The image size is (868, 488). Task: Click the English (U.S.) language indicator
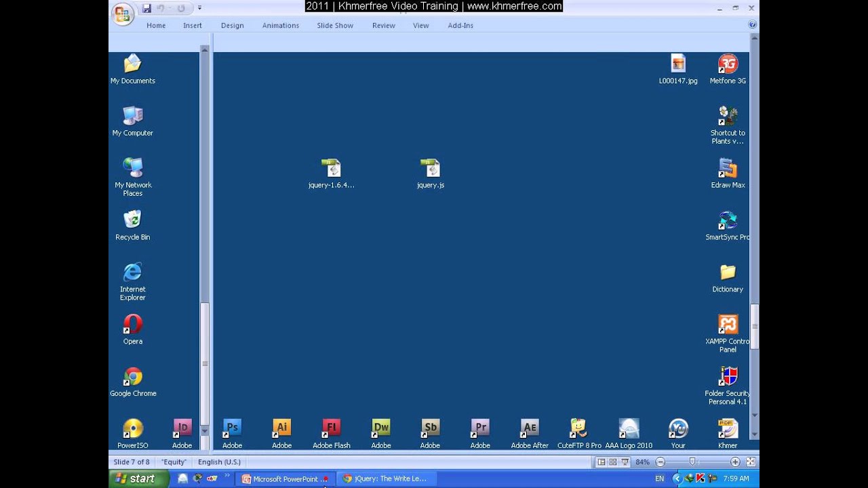point(219,462)
